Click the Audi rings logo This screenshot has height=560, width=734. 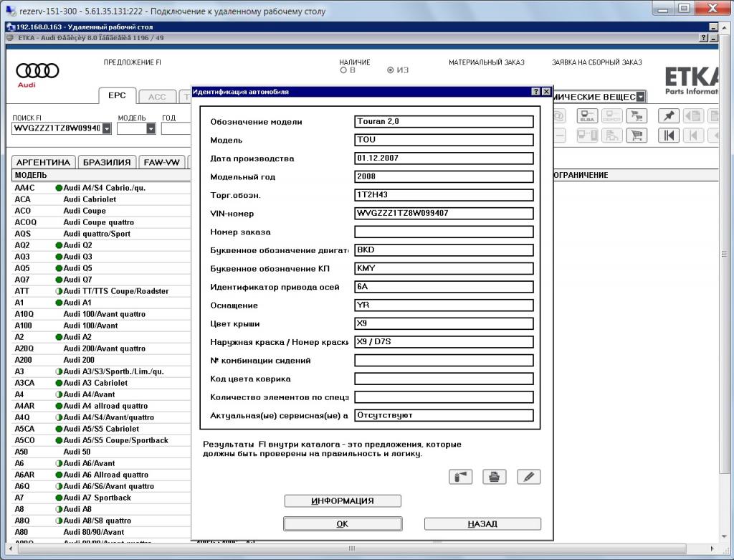(x=37, y=71)
